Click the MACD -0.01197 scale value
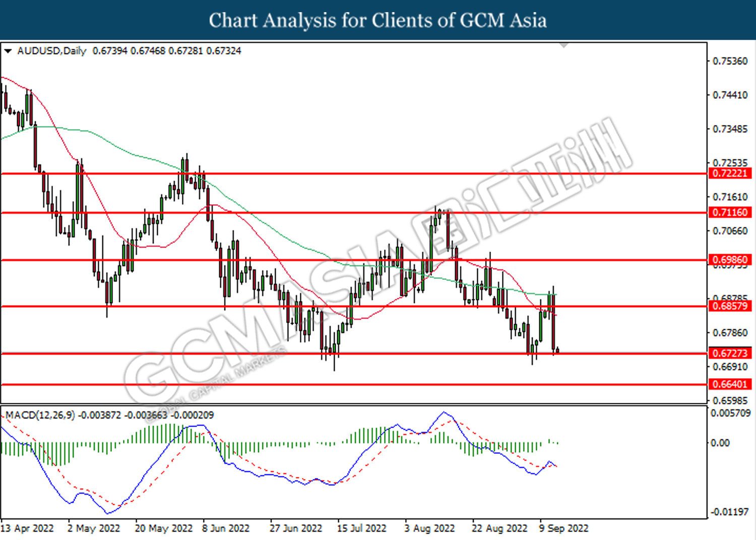The image size is (756, 540). 729,512
